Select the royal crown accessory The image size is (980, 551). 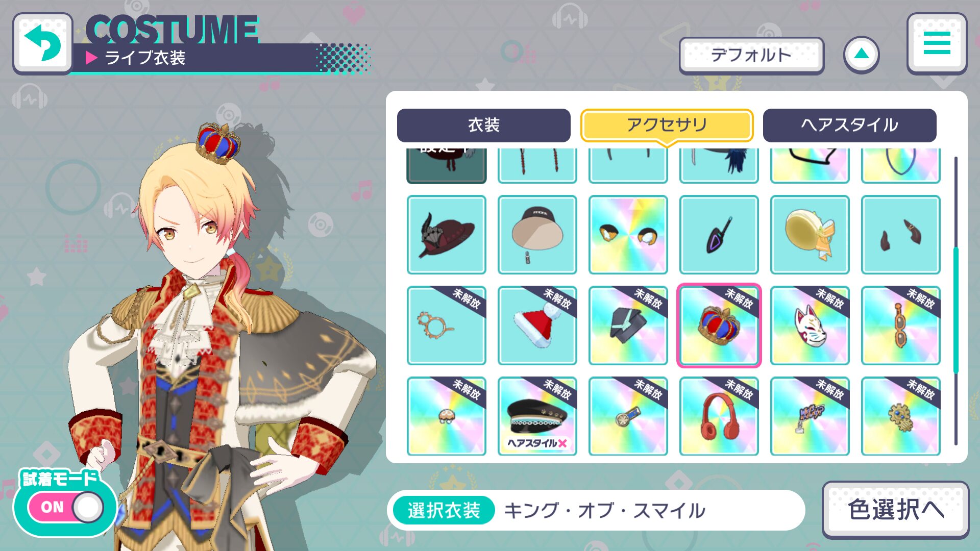[x=719, y=325]
